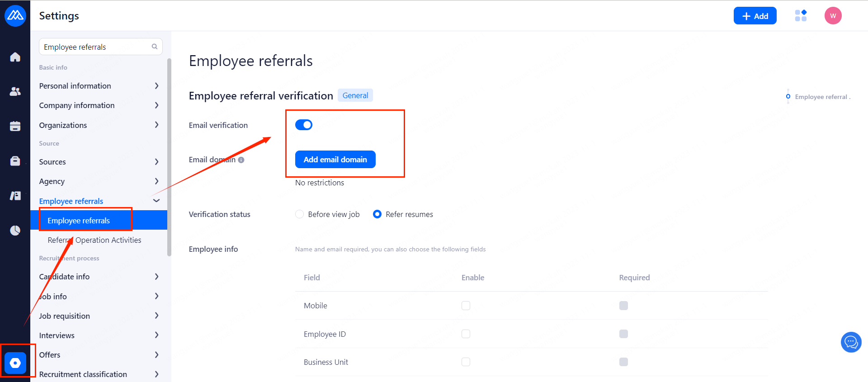This screenshot has width=868, height=382.
Task: Toggle the Email verification switch
Action: (304, 125)
